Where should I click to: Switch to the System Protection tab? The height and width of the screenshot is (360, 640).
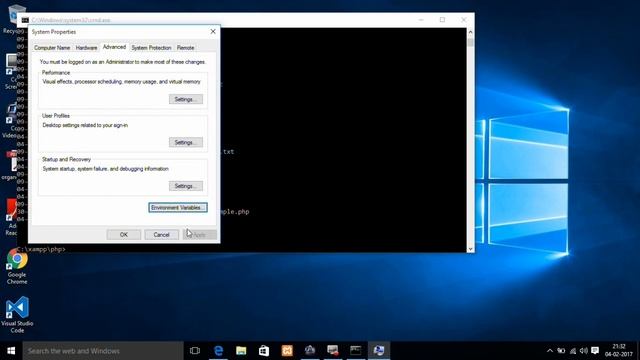151,48
